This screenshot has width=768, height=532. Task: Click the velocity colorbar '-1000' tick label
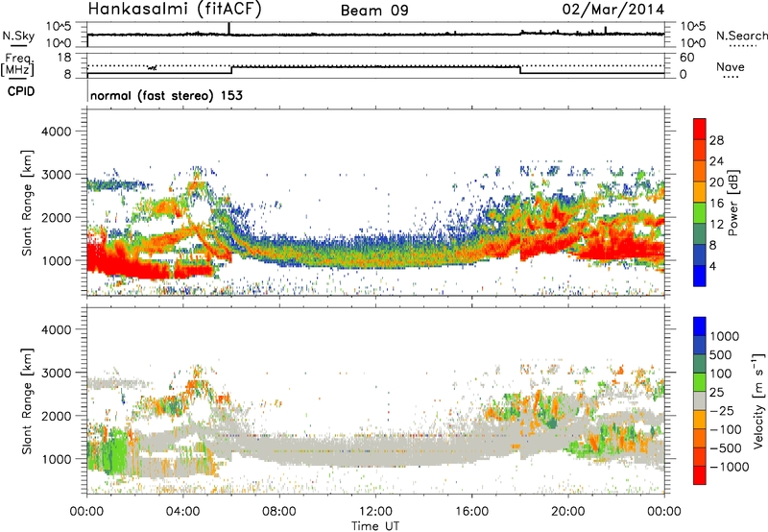tap(729, 467)
